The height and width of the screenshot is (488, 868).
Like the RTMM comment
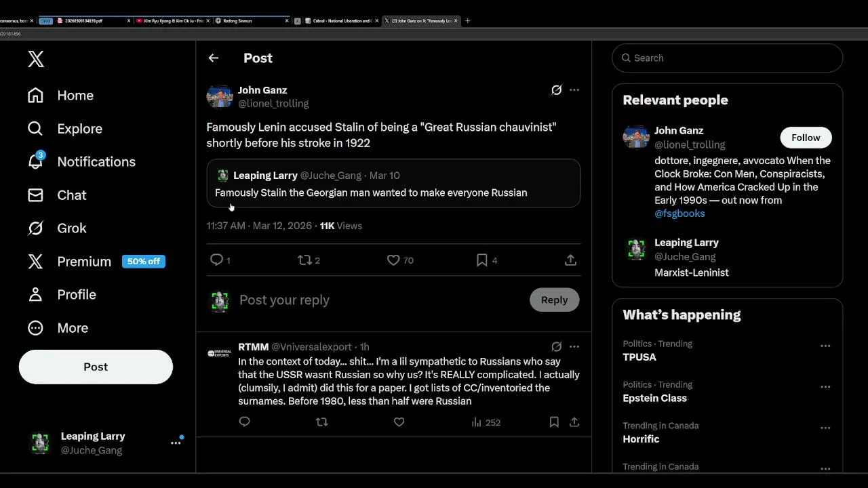[x=399, y=422]
